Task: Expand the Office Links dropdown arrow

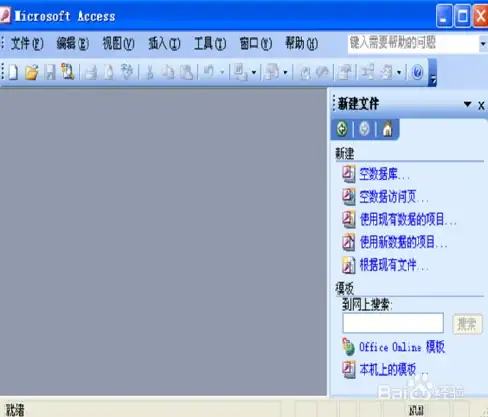Action: click(x=254, y=72)
